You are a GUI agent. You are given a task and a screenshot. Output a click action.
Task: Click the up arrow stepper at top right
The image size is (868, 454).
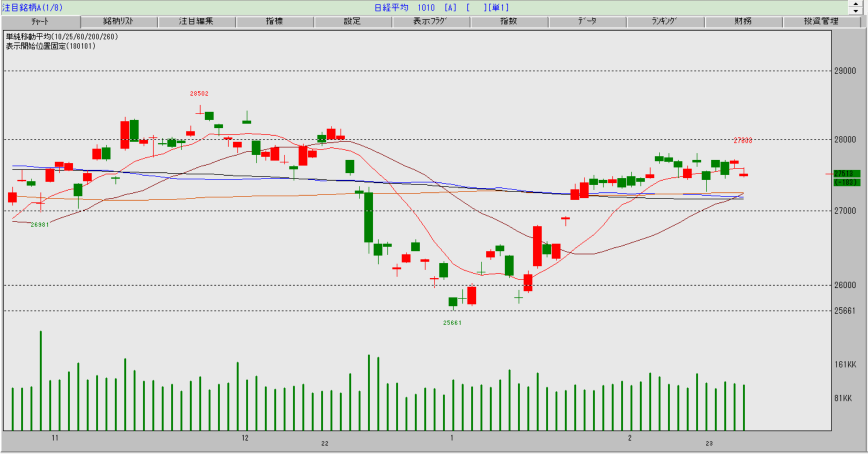[x=855, y=4]
